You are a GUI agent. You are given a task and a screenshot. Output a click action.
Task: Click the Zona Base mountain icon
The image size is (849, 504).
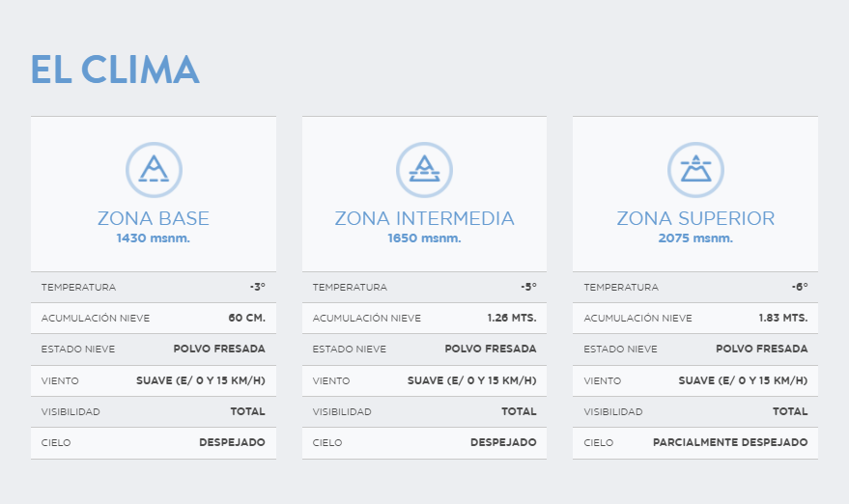(154, 170)
